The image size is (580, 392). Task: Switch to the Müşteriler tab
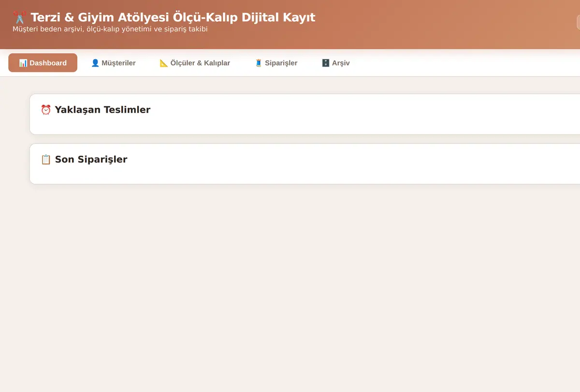click(x=113, y=63)
